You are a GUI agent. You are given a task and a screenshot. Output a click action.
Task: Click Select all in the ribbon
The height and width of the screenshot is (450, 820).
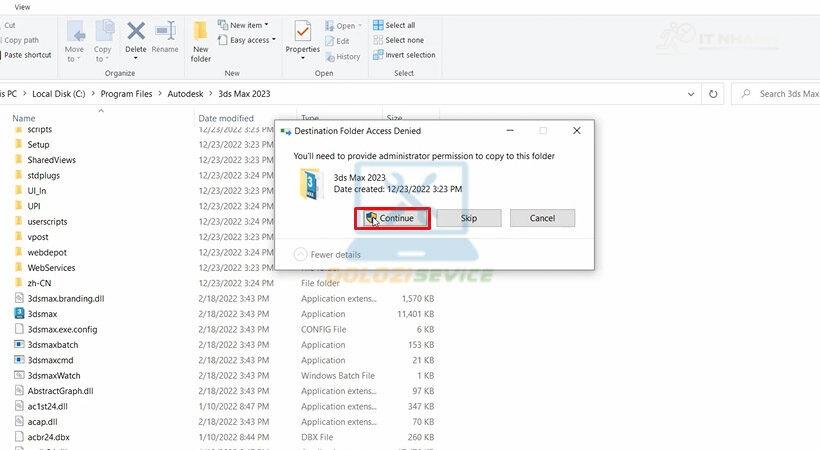coord(394,25)
